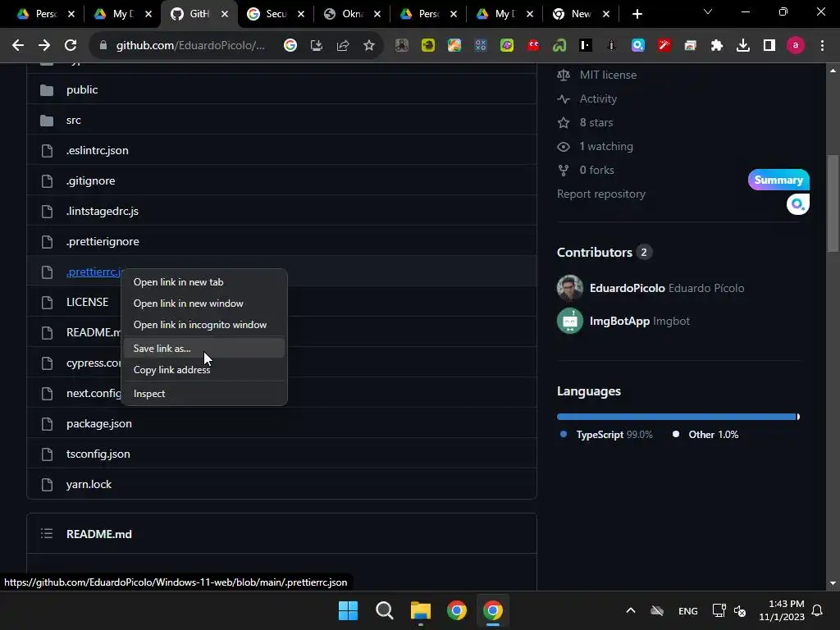Open the profile avatar 'a'
The width and height of the screenshot is (840, 630).
795,46
